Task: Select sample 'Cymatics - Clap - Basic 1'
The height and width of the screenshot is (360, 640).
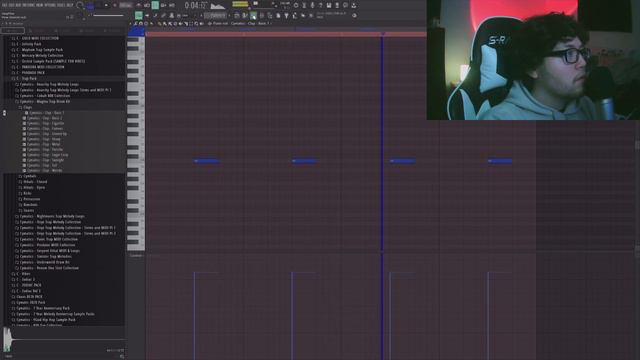Action: 46,113
